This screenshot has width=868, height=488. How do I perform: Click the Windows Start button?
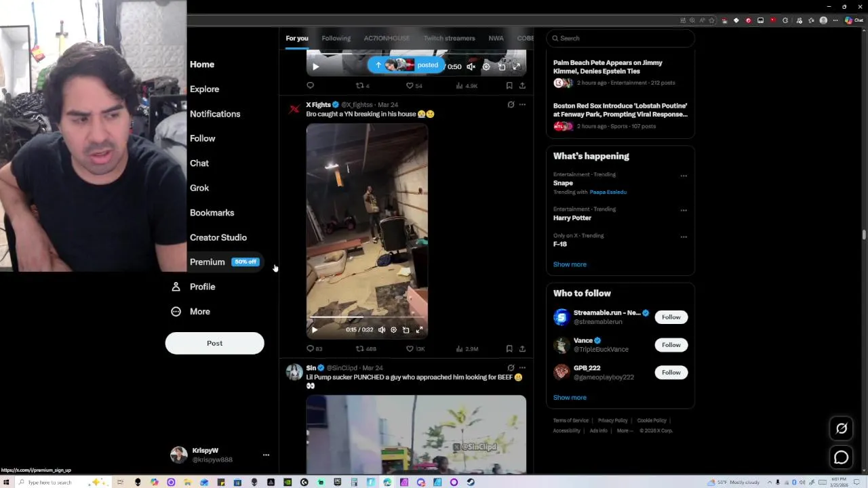pos(6,483)
